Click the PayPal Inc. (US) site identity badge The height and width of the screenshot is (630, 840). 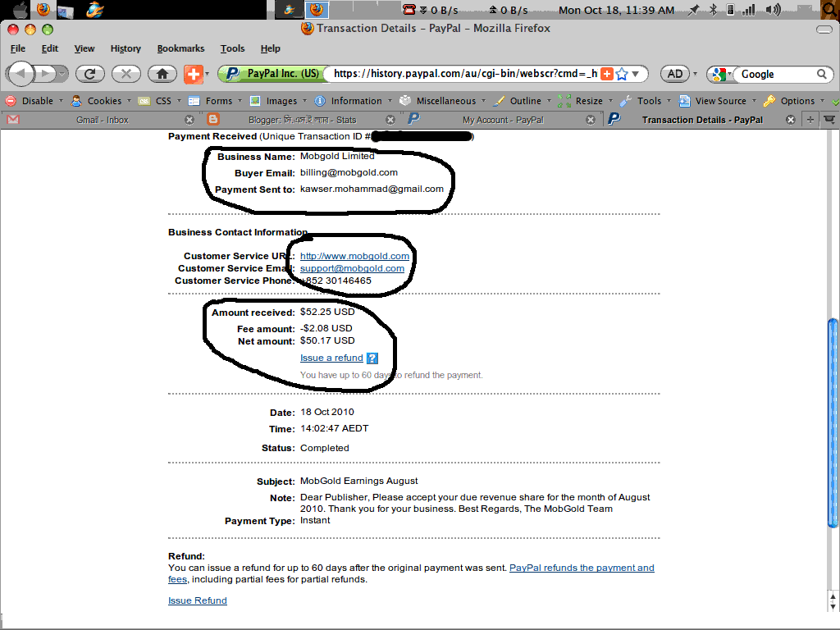click(x=272, y=73)
